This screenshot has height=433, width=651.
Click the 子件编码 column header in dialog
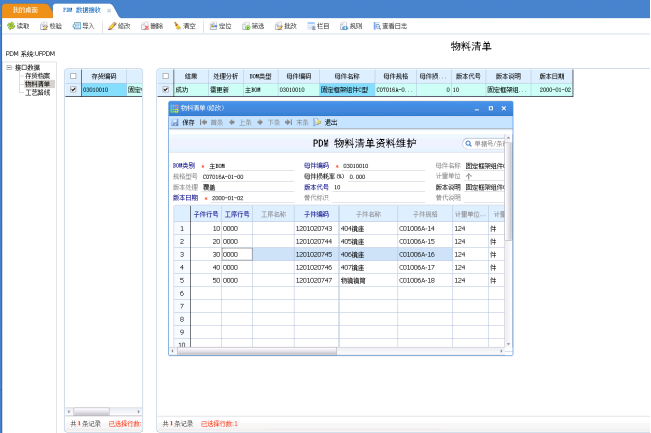coord(316,214)
